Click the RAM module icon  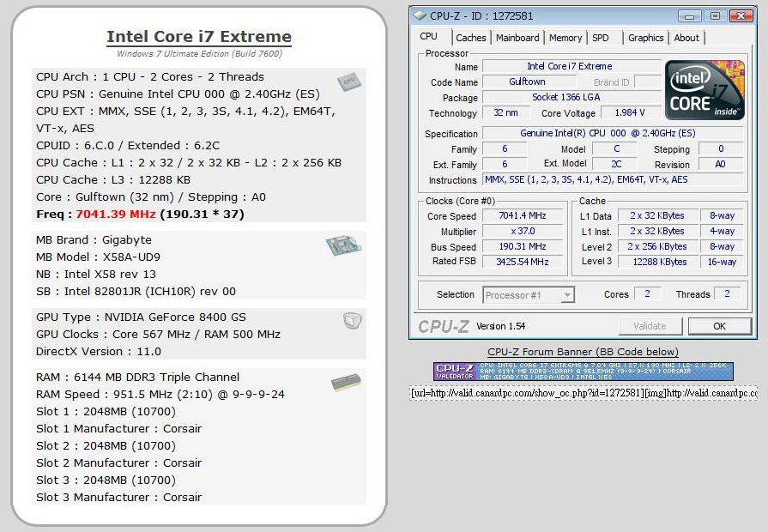pos(346,383)
